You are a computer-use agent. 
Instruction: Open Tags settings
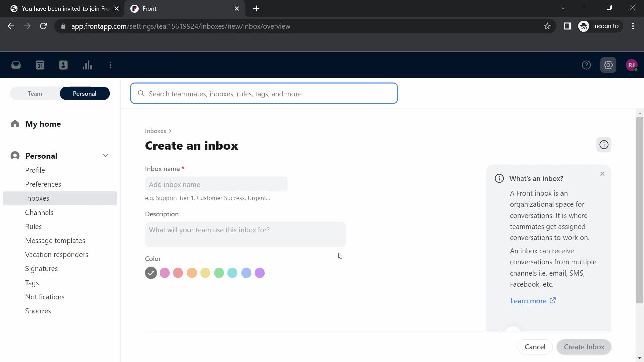(32, 283)
